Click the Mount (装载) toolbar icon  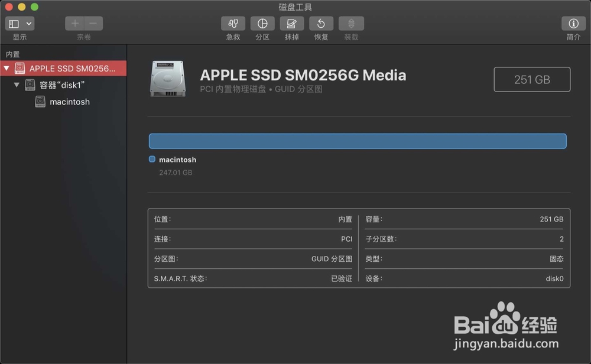(x=351, y=24)
